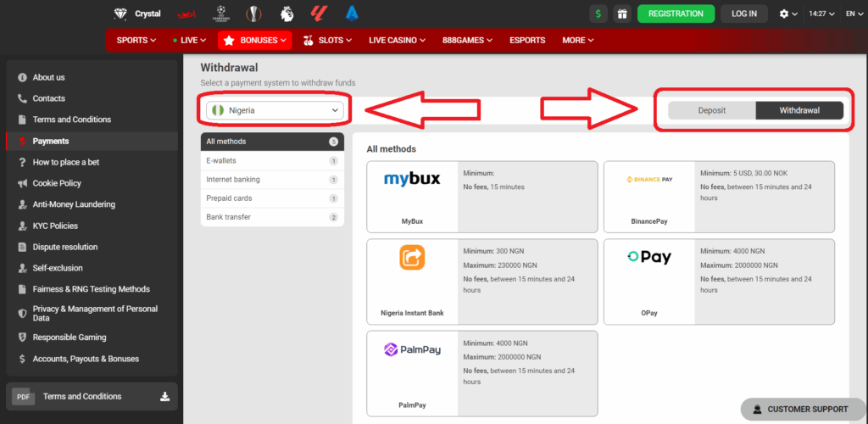Open Contacts in sidebar

click(x=92, y=98)
